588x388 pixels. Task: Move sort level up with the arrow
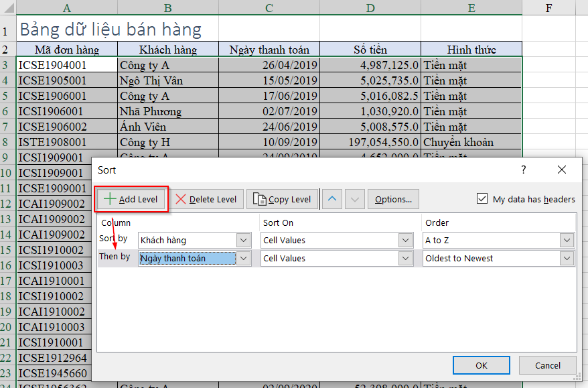(332, 199)
